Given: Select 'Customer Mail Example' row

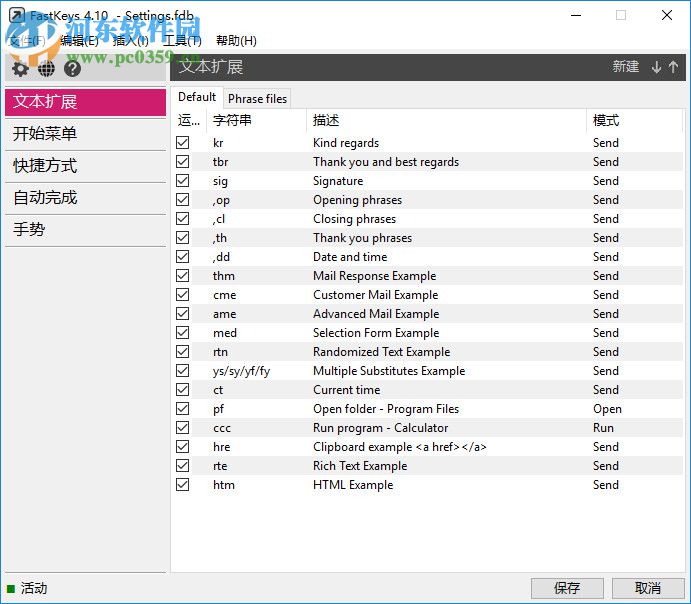Looking at the screenshot, I should [x=428, y=295].
